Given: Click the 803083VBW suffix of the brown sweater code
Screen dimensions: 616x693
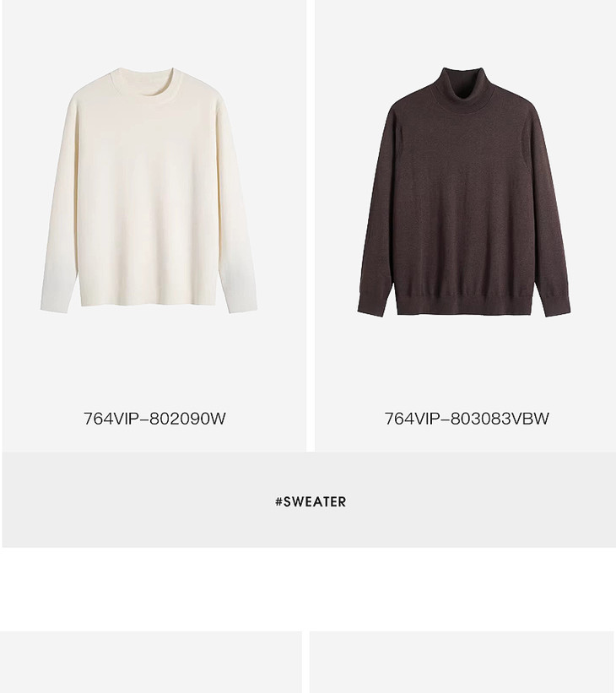Looking at the screenshot, I should pyautogui.click(x=500, y=419).
